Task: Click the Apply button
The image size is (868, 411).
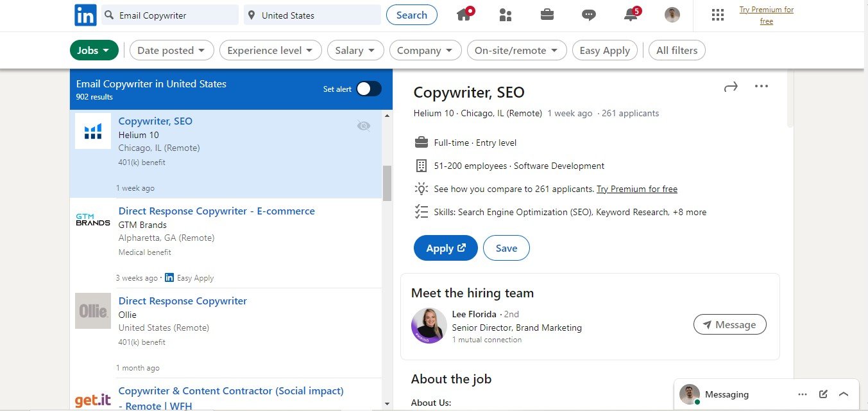Action: (x=446, y=248)
